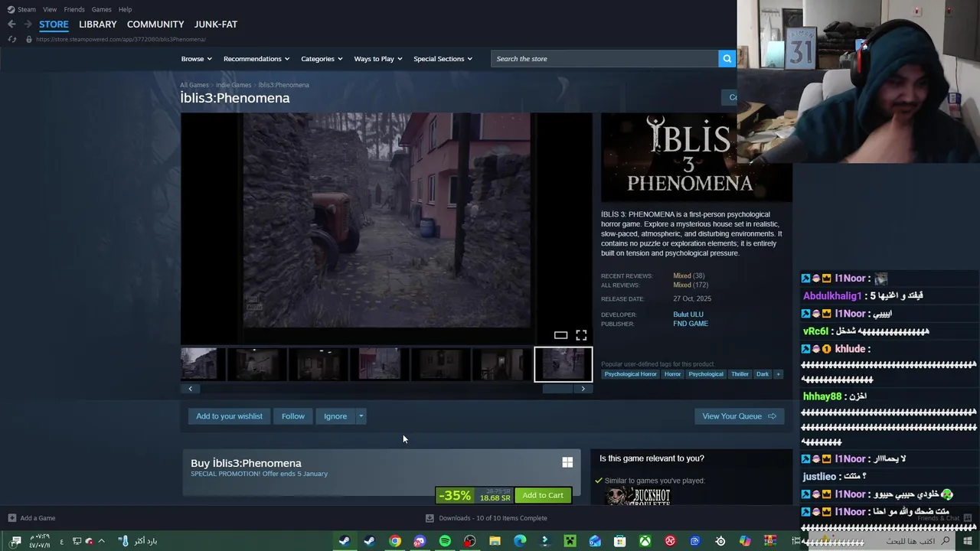Open the Friends menu
The width and height of the screenshot is (980, 551).
coord(74,9)
